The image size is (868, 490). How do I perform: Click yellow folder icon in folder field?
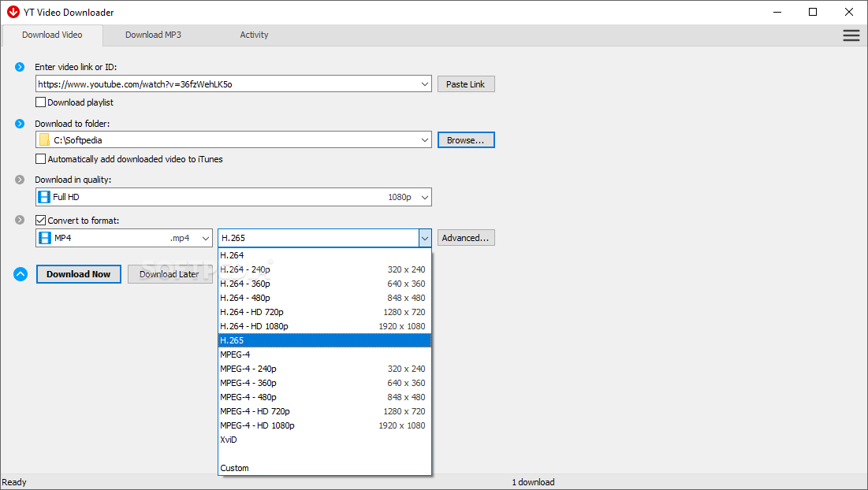(x=44, y=140)
